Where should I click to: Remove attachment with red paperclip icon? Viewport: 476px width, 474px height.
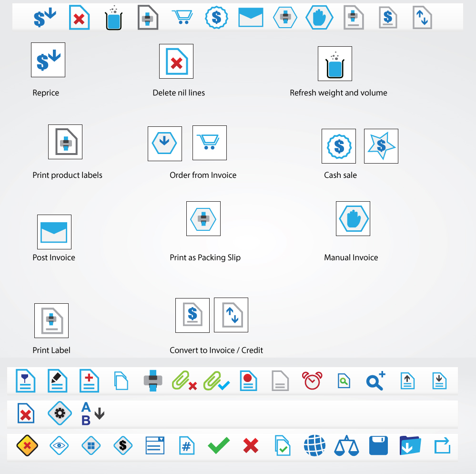[x=185, y=380]
